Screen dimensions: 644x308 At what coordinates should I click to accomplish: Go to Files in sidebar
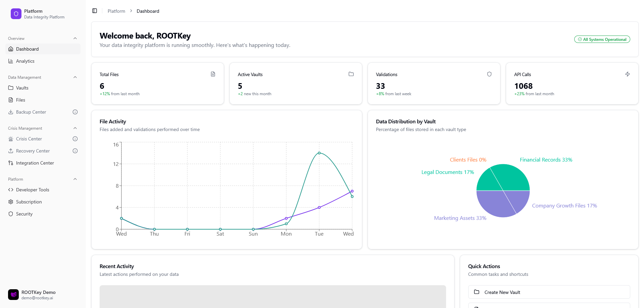coord(43,100)
